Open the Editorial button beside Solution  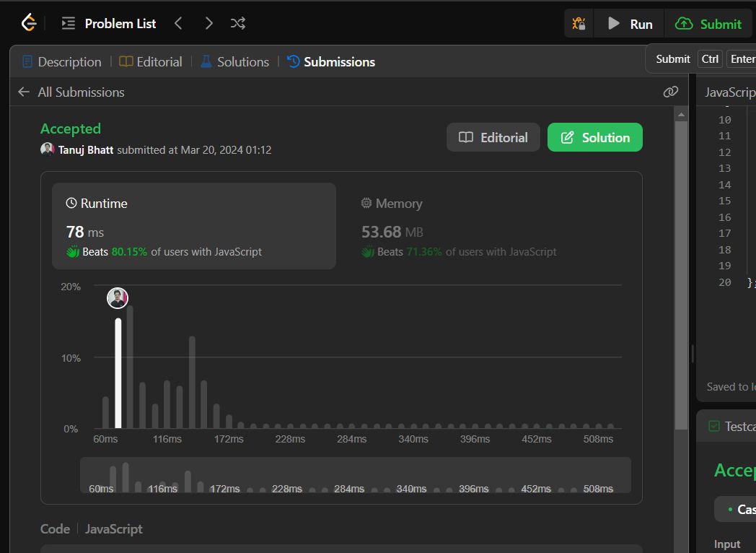[x=493, y=137]
